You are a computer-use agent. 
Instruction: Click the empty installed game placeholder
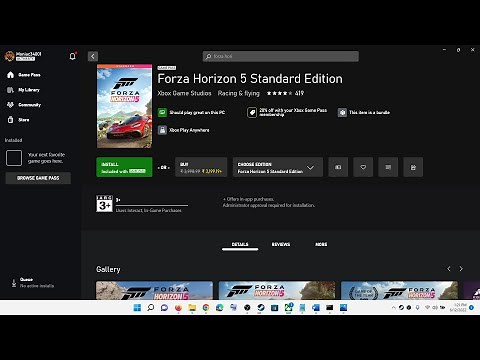coord(14,158)
